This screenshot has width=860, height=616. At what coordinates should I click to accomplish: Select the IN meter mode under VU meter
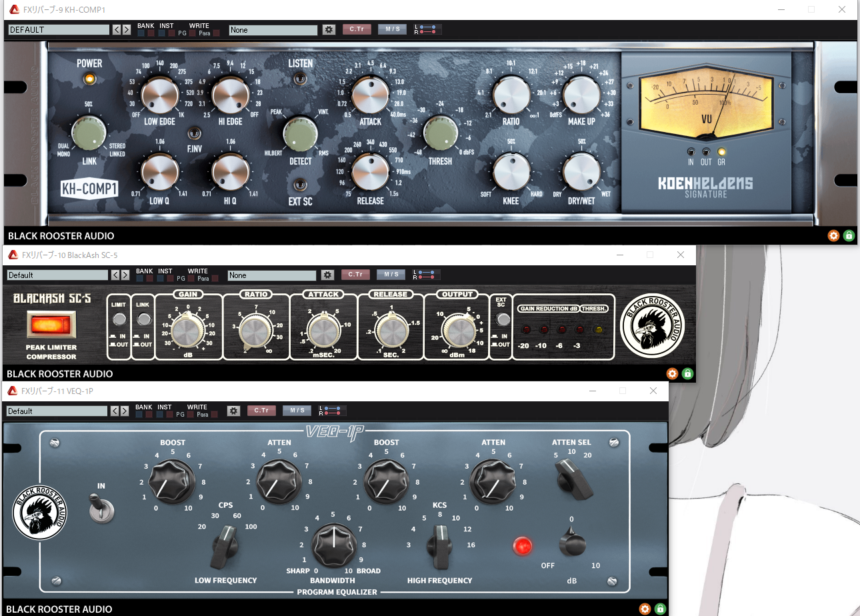pyautogui.click(x=691, y=151)
